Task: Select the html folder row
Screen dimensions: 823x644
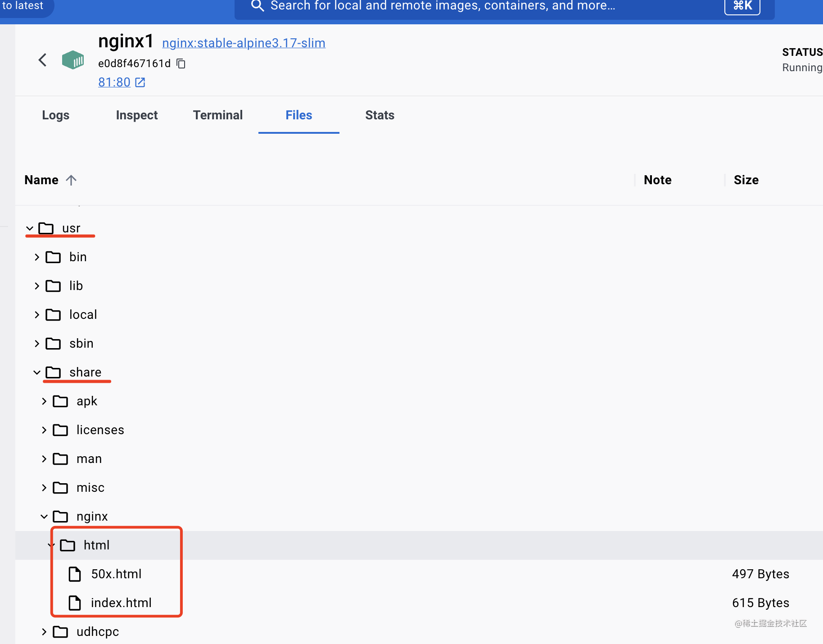Action: [419, 545]
